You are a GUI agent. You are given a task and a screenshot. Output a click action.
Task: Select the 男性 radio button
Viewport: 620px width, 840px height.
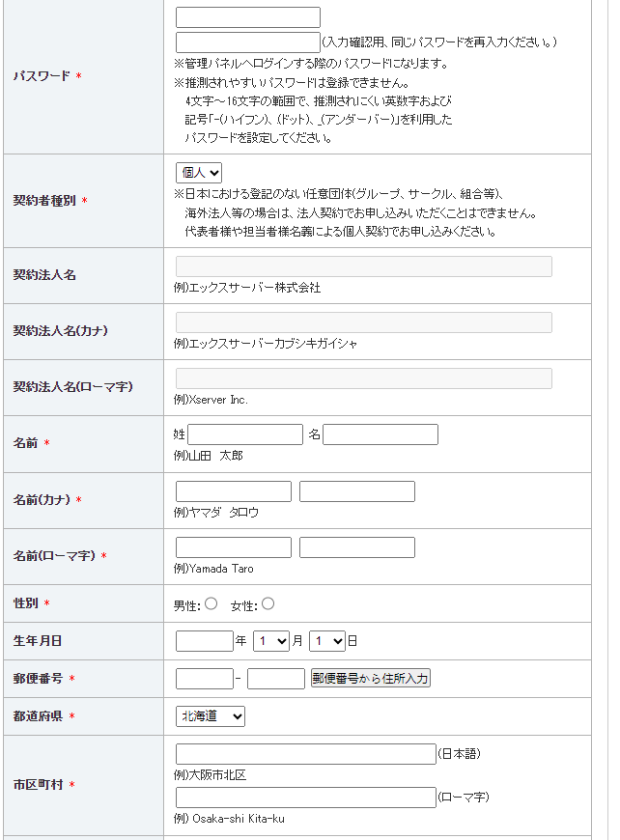pyautogui.click(x=211, y=603)
